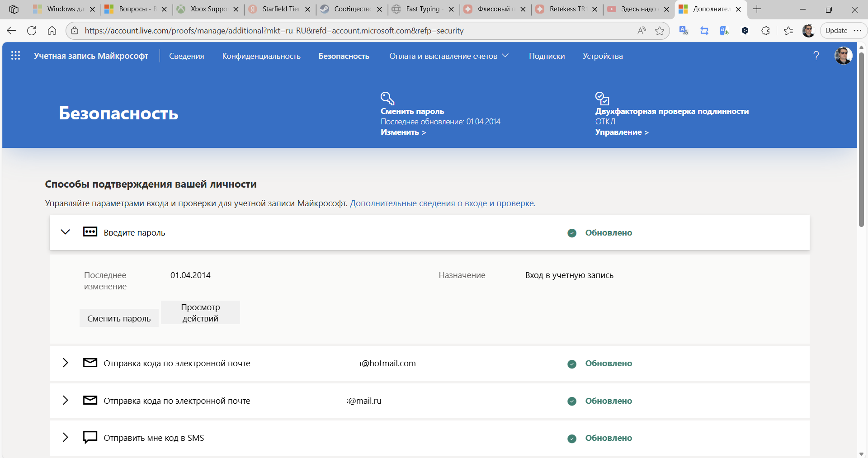Click the Сменить пароль header link
868x458 pixels.
(x=412, y=111)
